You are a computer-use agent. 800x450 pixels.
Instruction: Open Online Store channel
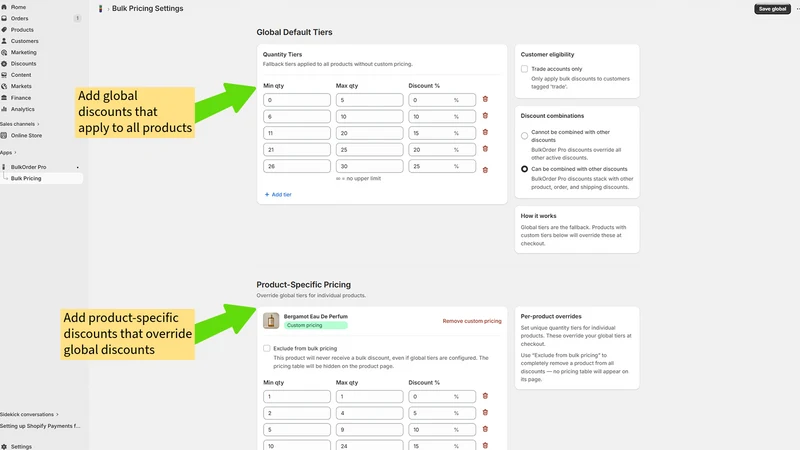coord(27,136)
